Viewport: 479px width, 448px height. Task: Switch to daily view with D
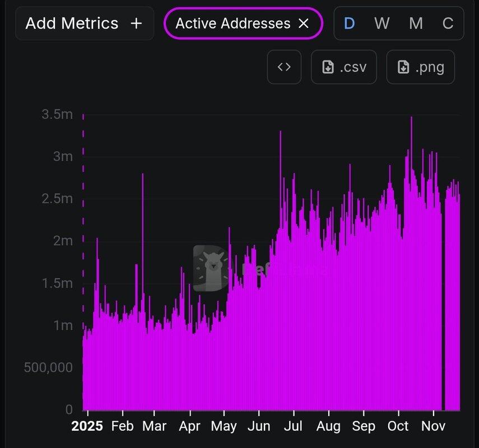350,24
